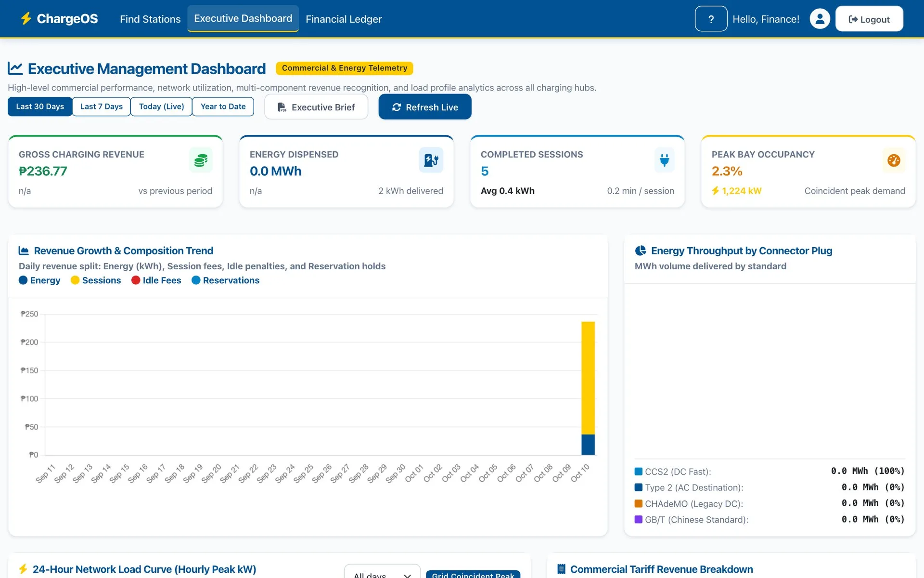Click the CCS2 (DC Fast) color swatch

pos(639,471)
